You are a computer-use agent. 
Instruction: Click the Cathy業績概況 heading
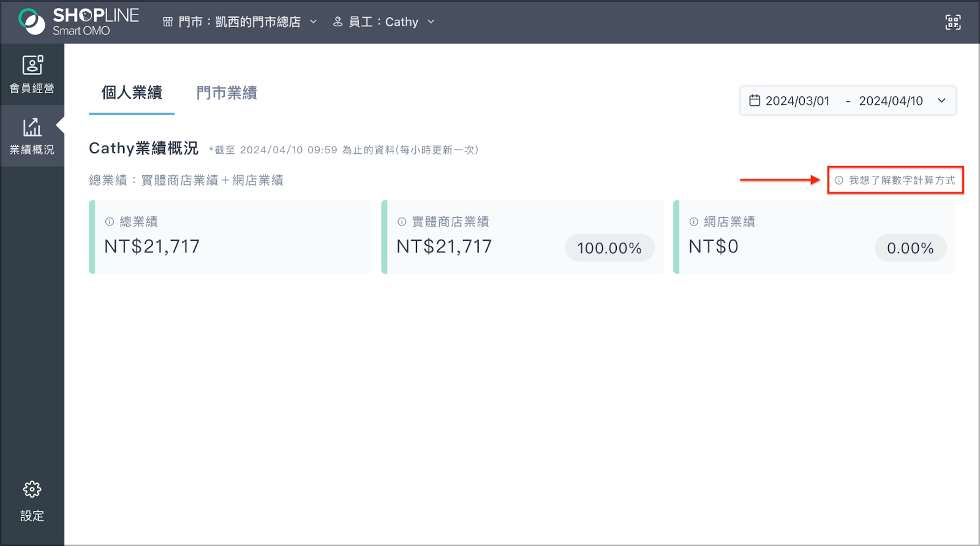[144, 148]
